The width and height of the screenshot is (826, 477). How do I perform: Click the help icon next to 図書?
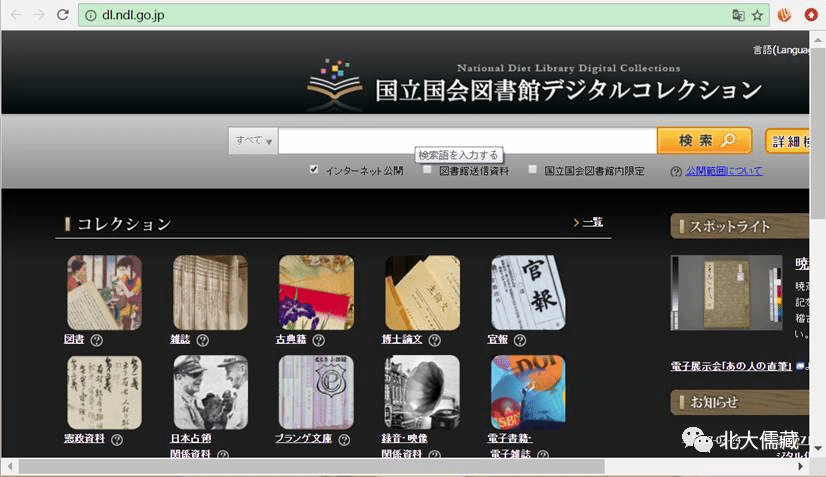(97, 340)
